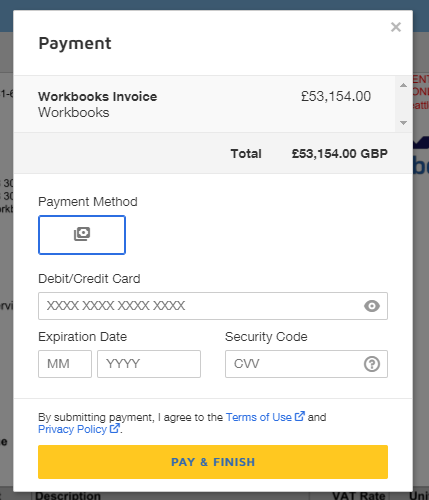The width and height of the screenshot is (429, 500).
Task: Focus the CVV security code field
Action: pyautogui.click(x=306, y=364)
